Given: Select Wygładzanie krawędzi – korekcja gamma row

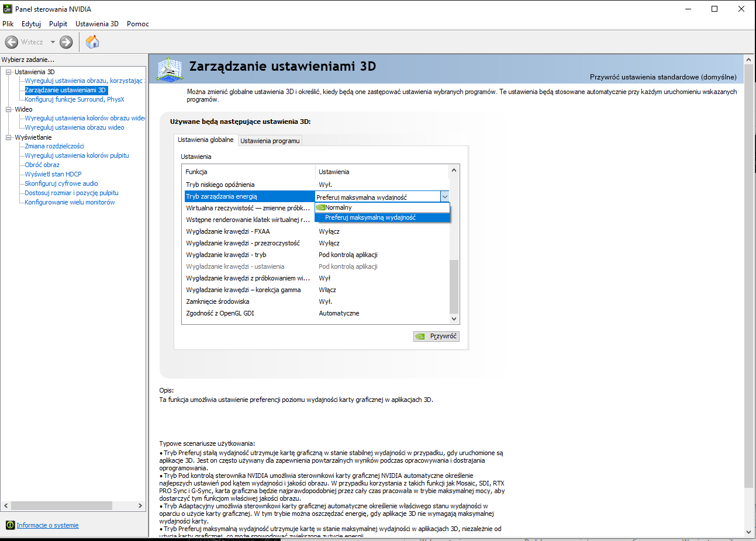Looking at the screenshot, I should [x=316, y=290].
